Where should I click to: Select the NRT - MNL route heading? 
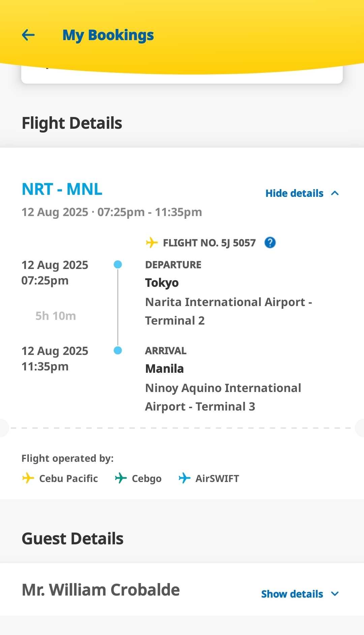pyautogui.click(x=62, y=189)
